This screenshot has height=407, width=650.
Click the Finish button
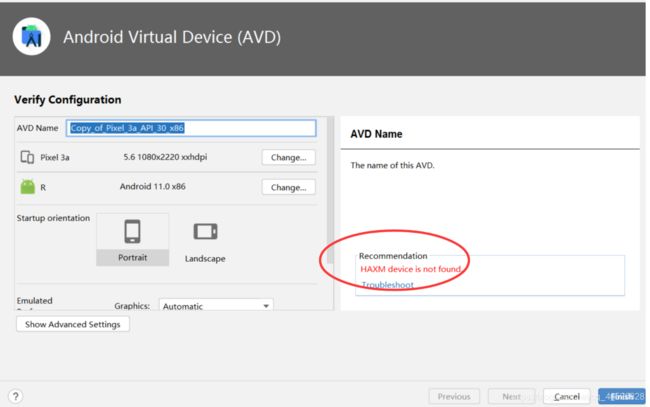coord(622,397)
